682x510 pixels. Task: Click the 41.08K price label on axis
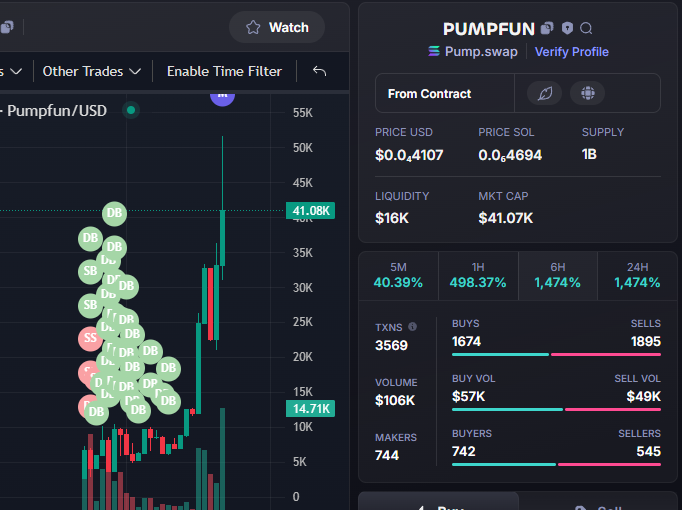311,211
